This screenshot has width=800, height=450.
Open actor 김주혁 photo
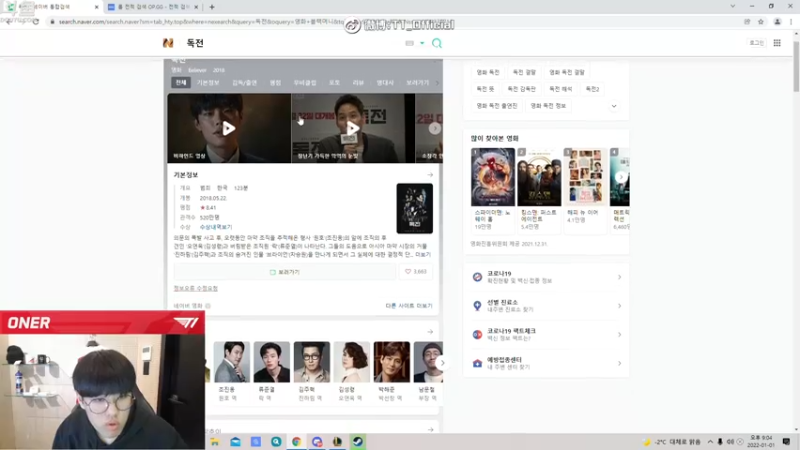click(312, 362)
